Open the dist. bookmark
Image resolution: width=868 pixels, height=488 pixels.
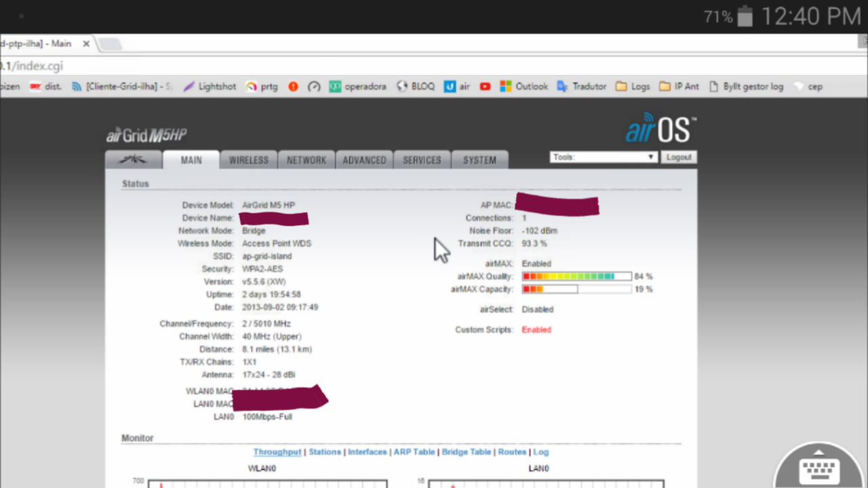45,87
